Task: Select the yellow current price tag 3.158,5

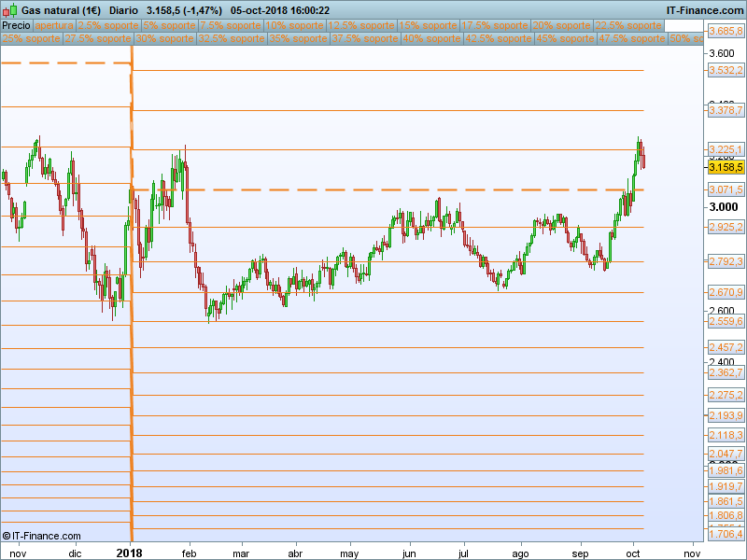Action: point(726,167)
